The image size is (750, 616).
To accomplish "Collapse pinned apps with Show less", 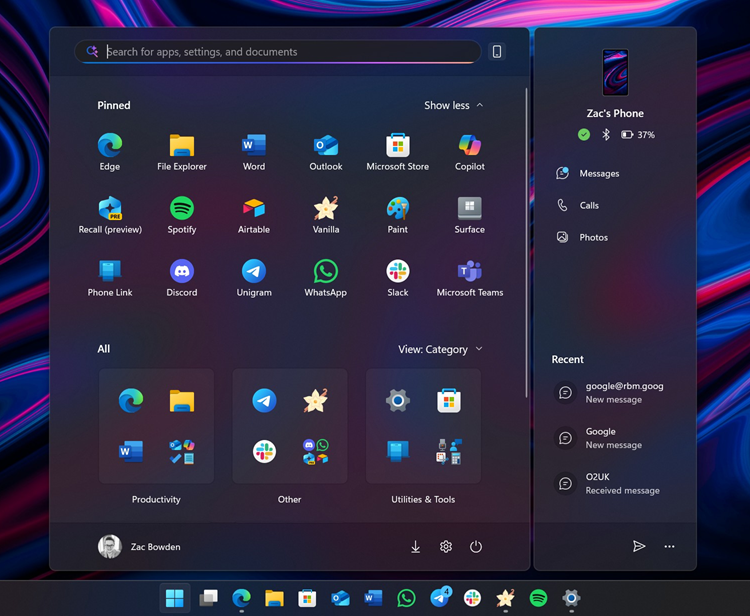I will tap(453, 105).
